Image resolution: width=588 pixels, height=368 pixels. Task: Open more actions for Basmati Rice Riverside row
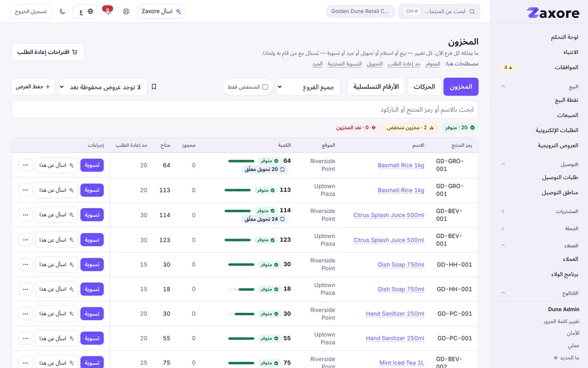(26, 165)
